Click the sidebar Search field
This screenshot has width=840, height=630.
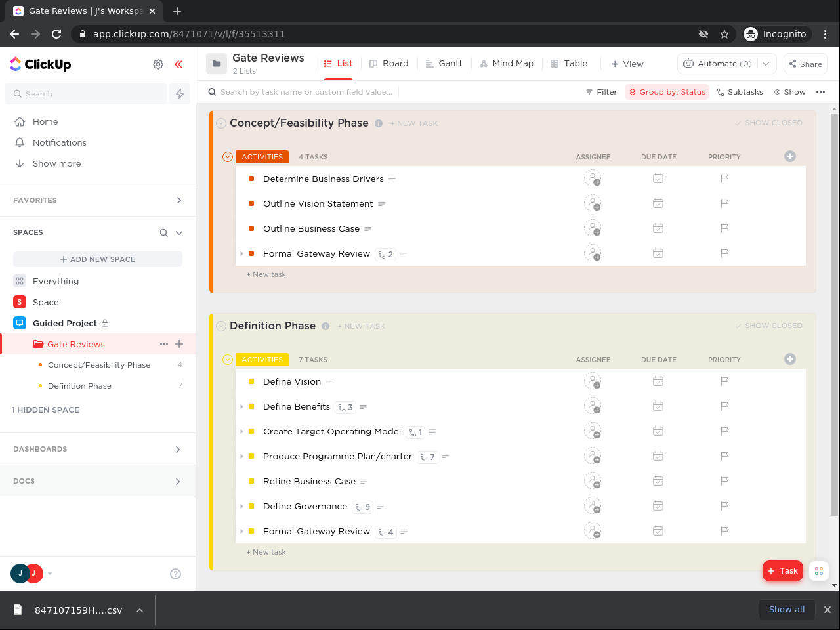coord(87,94)
